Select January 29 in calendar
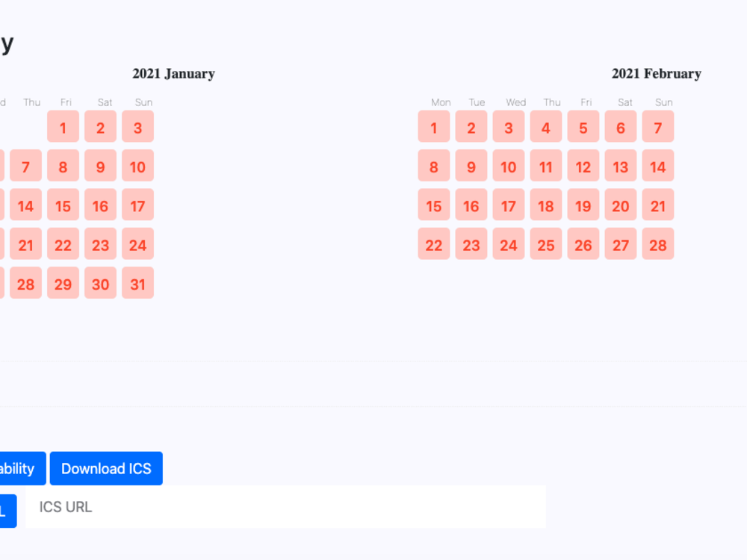The height and width of the screenshot is (560, 747). click(x=63, y=283)
